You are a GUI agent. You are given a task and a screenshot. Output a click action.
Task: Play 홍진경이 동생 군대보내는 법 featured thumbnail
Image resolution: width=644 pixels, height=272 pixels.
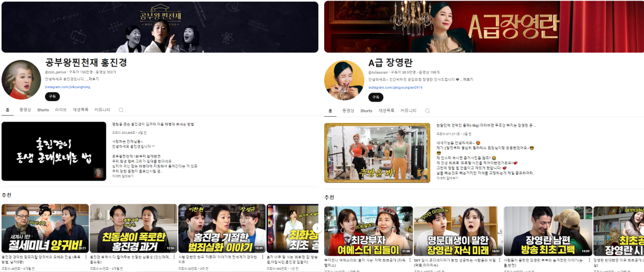pos(54,151)
